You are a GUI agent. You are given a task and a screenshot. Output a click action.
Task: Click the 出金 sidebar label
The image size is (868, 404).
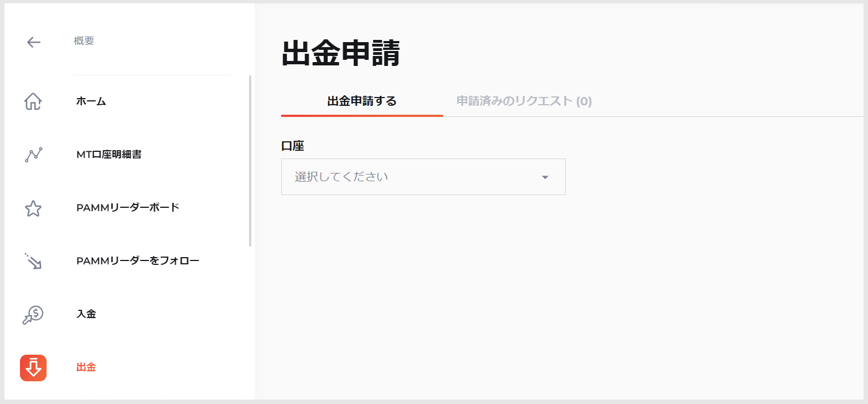coord(86,367)
